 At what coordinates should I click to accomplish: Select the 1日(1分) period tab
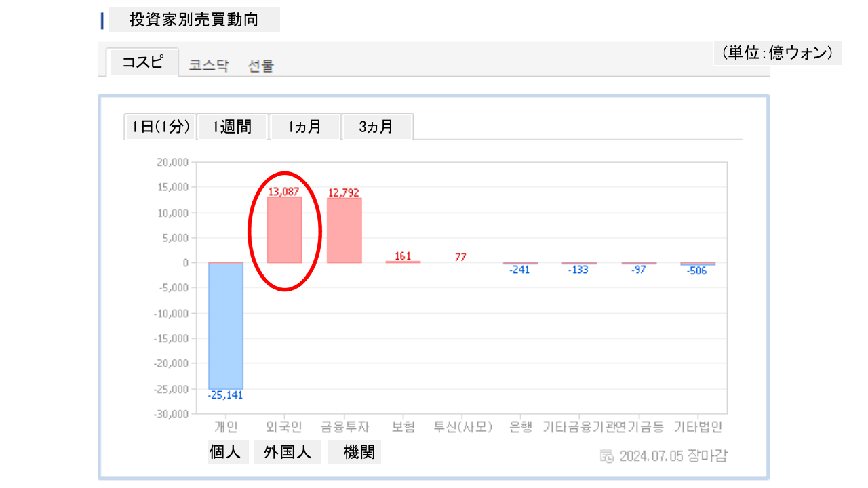coord(160,127)
